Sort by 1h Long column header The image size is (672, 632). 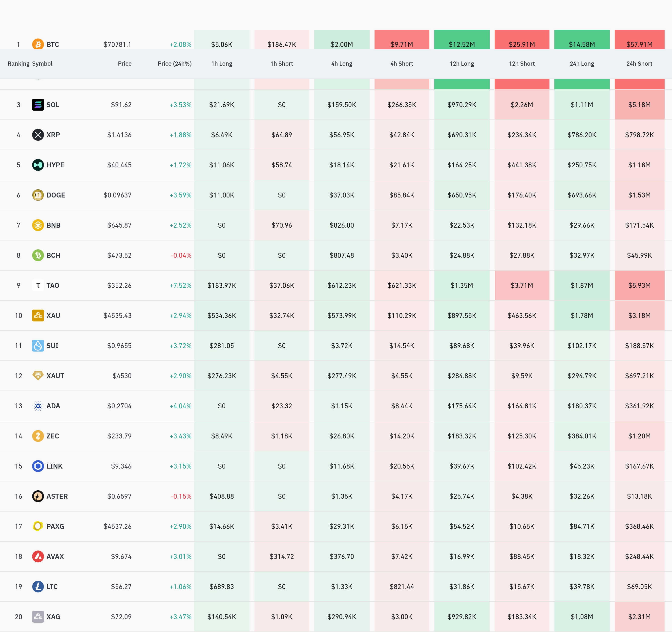(222, 63)
